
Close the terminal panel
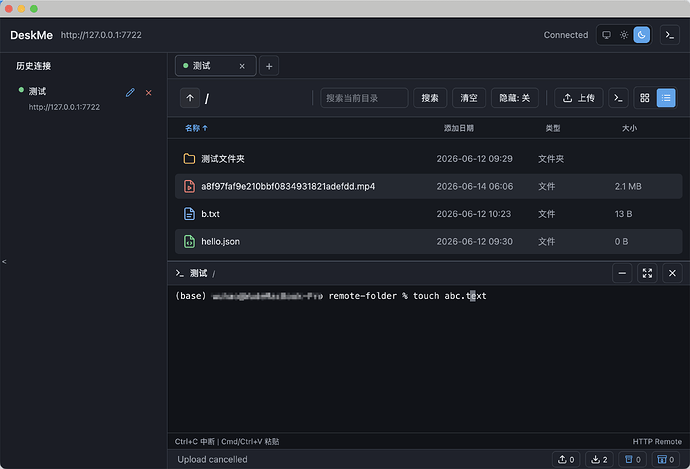672,273
